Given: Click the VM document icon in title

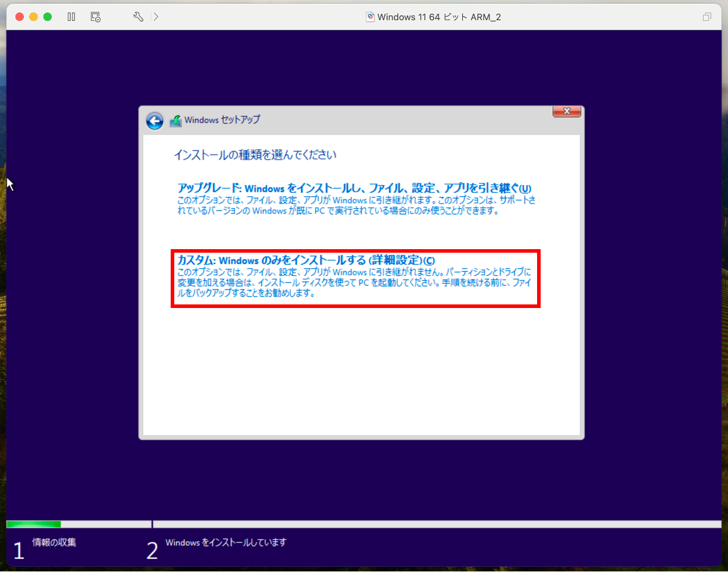Looking at the screenshot, I should click(x=370, y=17).
